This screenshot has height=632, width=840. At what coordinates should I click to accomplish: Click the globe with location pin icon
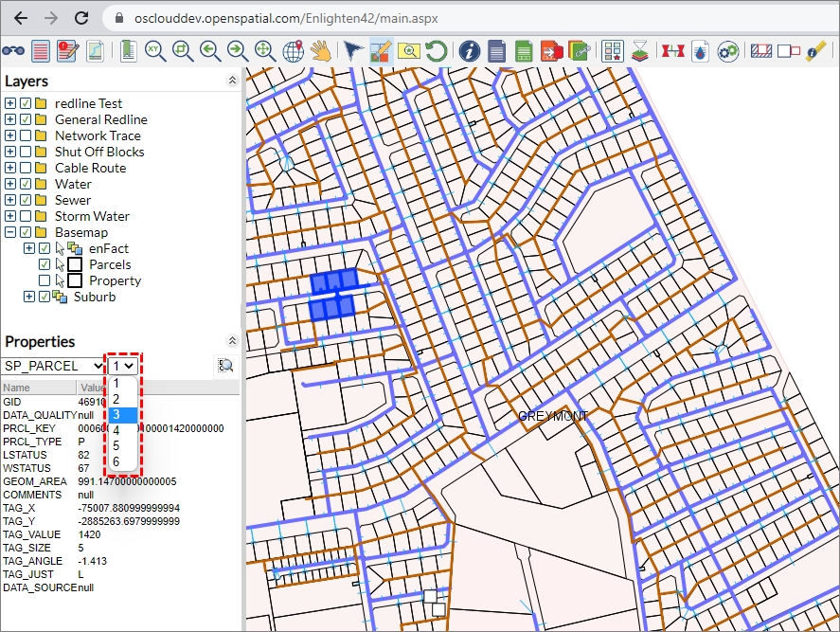click(x=294, y=51)
